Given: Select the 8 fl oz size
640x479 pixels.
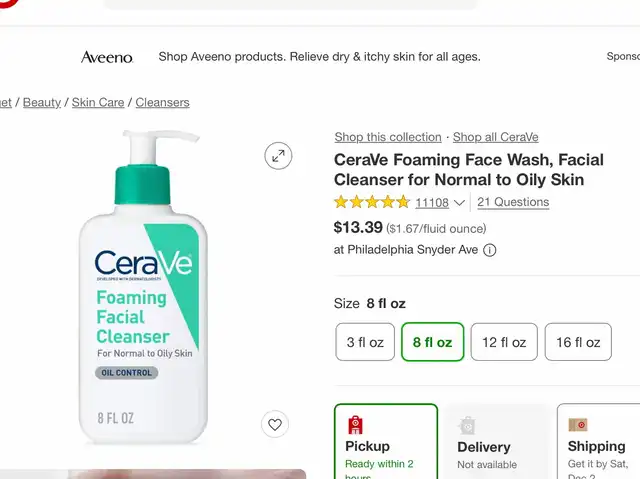Looking at the screenshot, I should (x=432, y=342).
